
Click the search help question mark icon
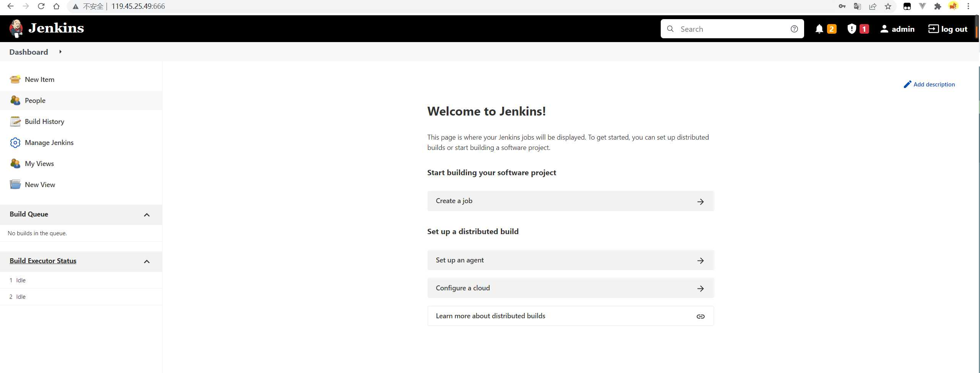click(794, 29)
